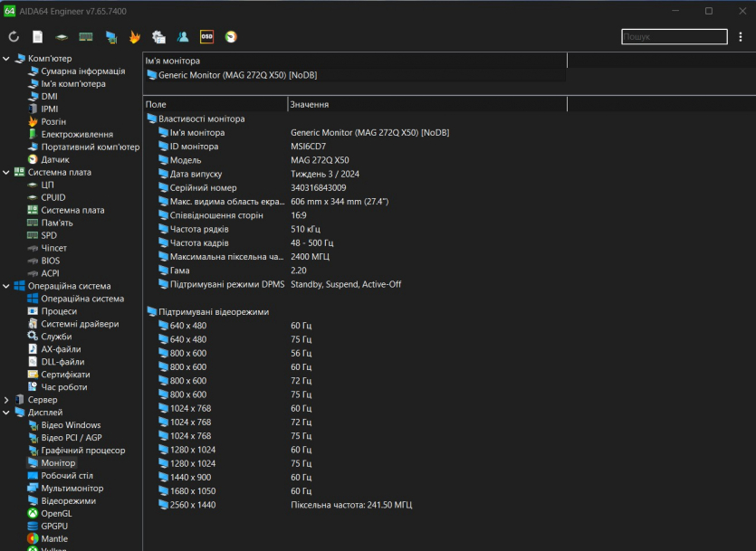Click the CPU chip icon in toolbar
The height and width of the screenshot is (551, 756).
(x=62, y=37)
